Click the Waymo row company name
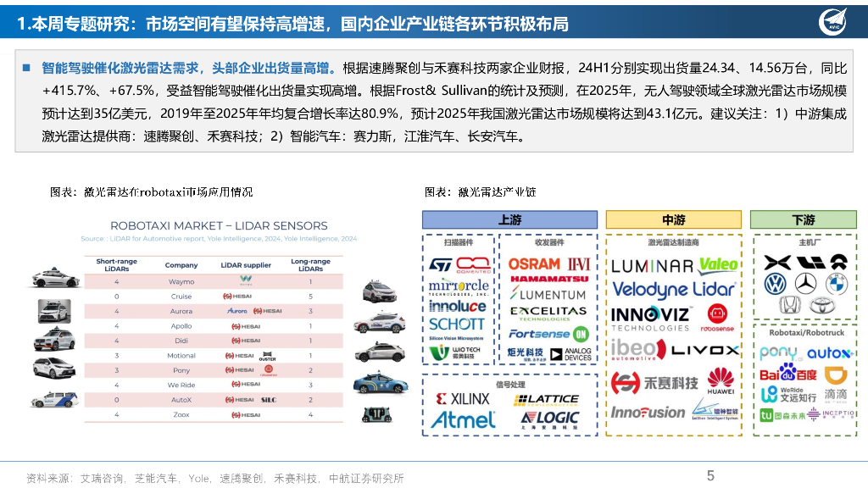 pos(181,281)
